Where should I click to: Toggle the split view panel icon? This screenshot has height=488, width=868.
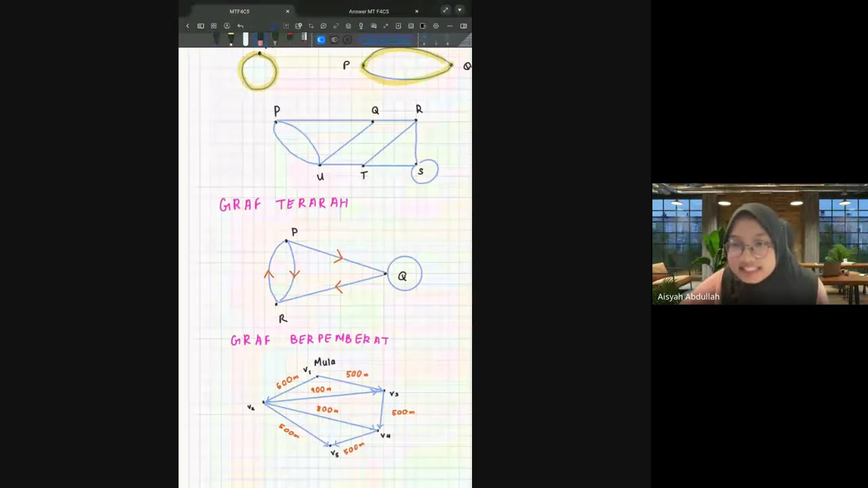click(x=464, y=26)
